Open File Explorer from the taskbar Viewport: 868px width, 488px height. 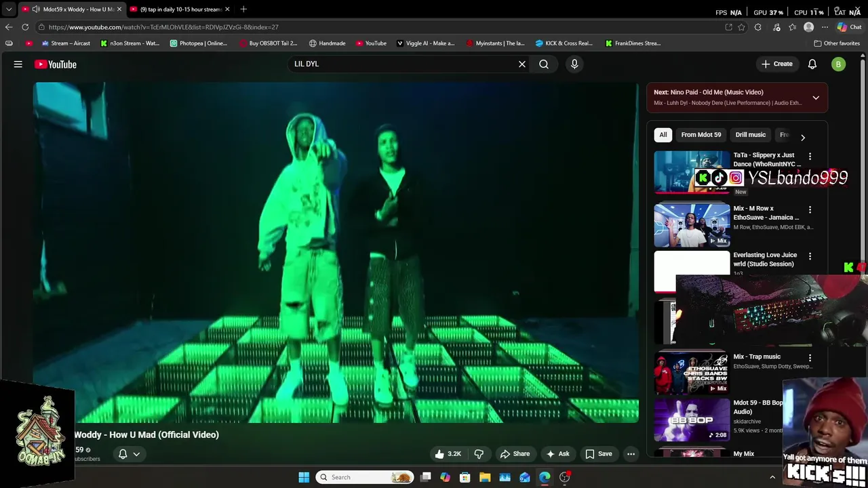coord(485,477)
